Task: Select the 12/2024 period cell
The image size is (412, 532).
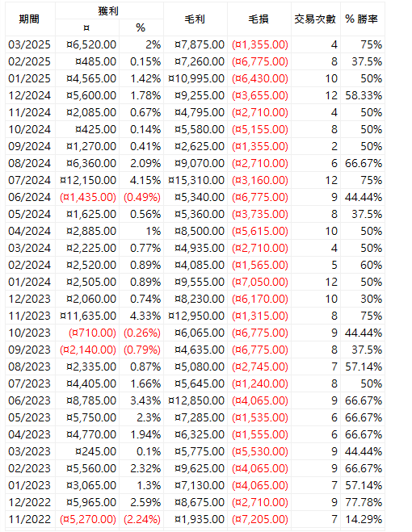Action: point(30,95)
